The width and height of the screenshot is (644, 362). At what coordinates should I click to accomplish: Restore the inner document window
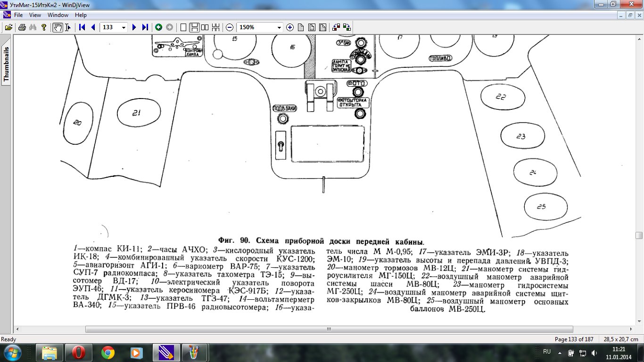(630, 15)
